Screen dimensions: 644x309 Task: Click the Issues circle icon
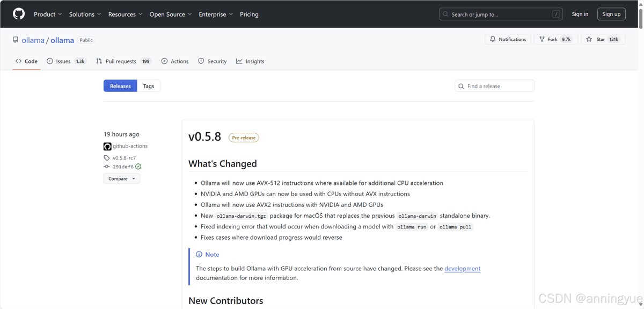[50, 61]
